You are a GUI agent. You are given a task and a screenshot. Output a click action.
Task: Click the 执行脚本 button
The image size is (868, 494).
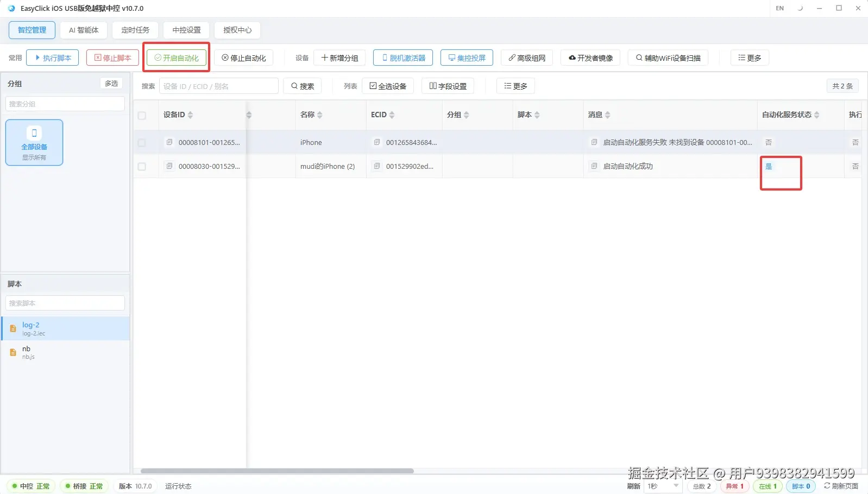(53, 58)
